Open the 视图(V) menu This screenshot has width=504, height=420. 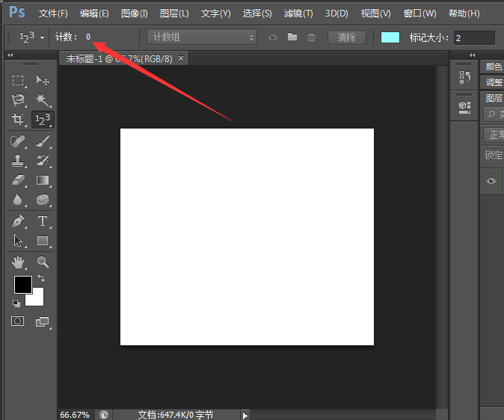coord(375,13)
